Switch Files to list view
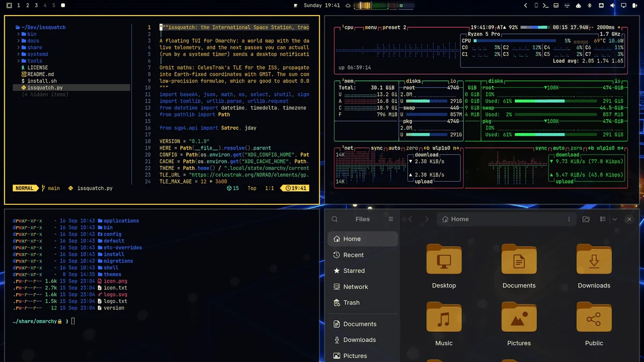This screenshot has height=362, width=644. pos(603,219)
